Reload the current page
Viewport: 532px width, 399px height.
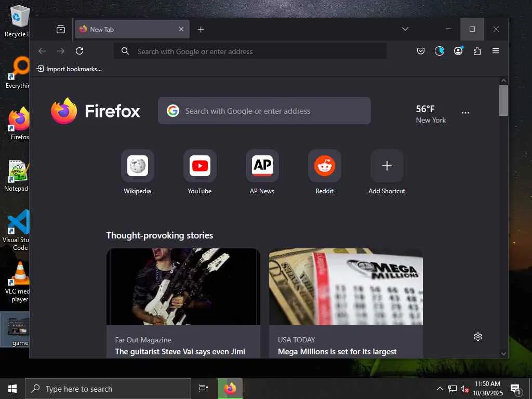tap(79, 51)
